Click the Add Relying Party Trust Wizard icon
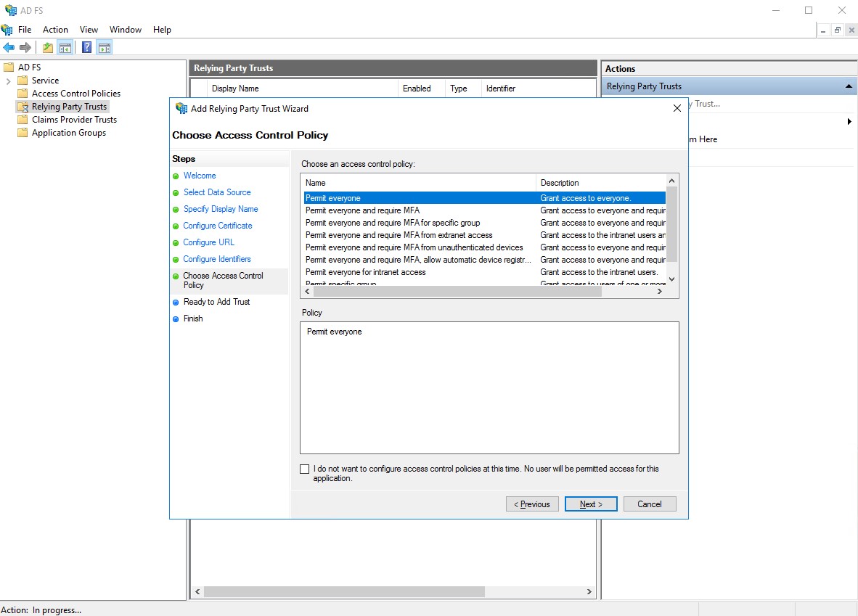This screenshot has height=616, width=858. [x=180, y=109]
